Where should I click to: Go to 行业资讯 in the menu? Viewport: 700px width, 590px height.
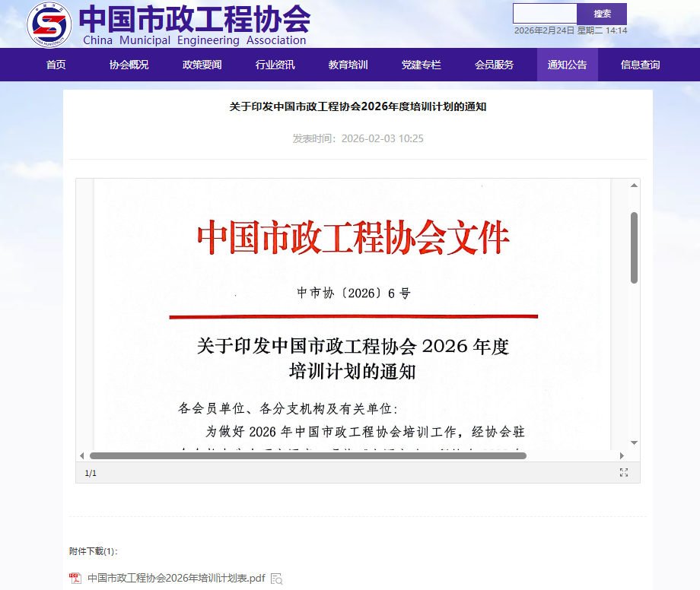click(275, 65)
